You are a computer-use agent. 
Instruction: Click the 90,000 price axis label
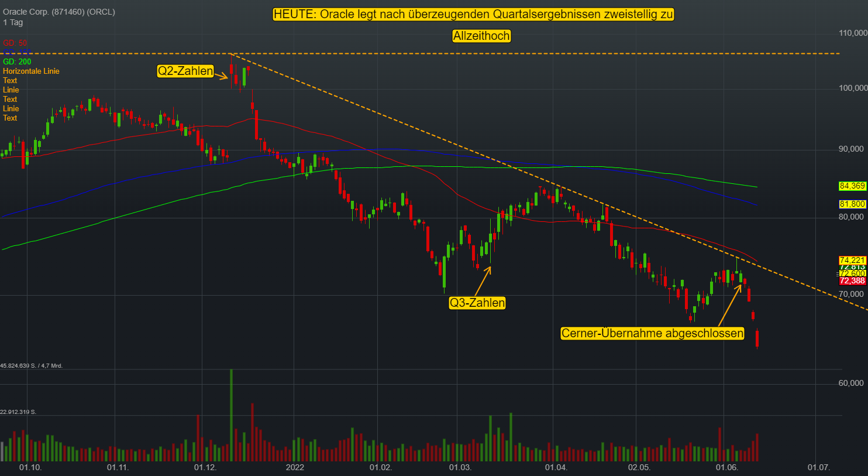pyautogui.click(x=851, y=149)
